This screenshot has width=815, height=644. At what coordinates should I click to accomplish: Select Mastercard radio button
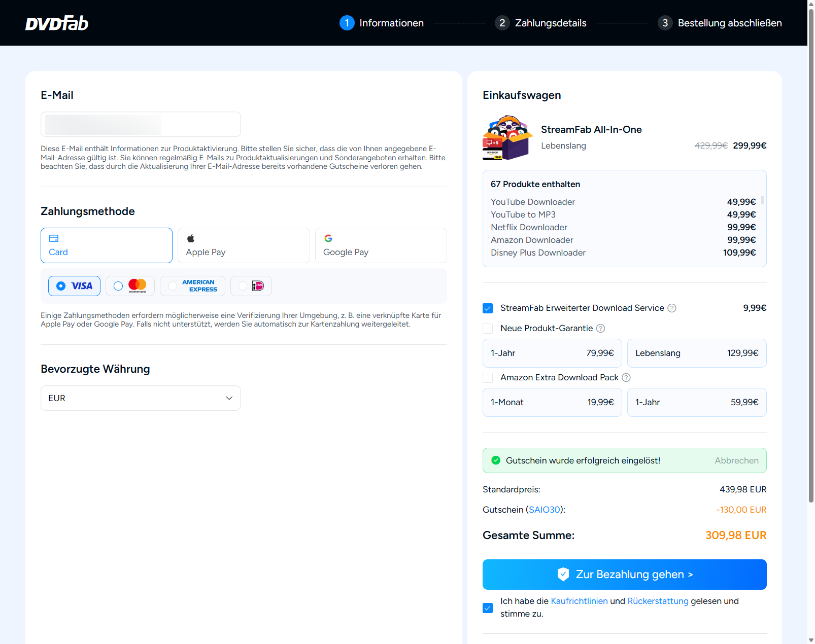click(118, 286)
